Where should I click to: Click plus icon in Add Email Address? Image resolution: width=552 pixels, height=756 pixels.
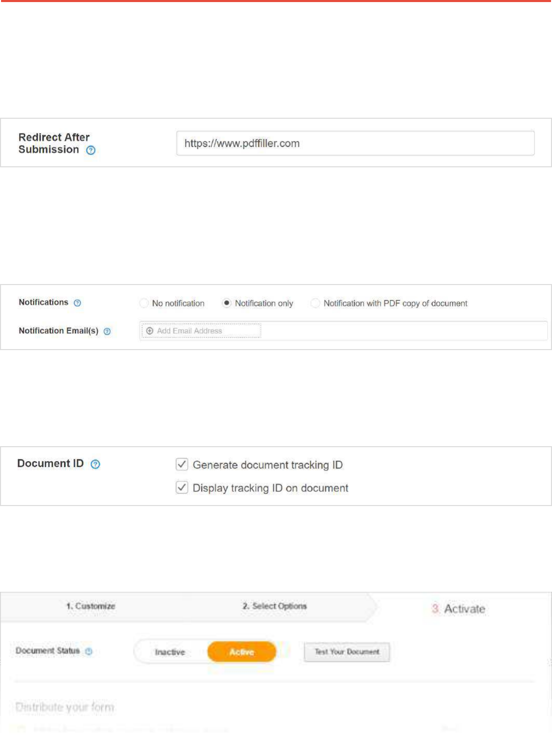[150, 331]
